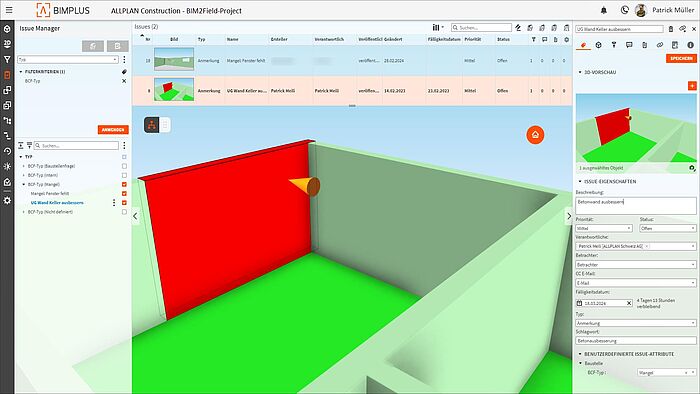Open the notifications bell
This screenshot has width=700, height=394.
[604, 10]
